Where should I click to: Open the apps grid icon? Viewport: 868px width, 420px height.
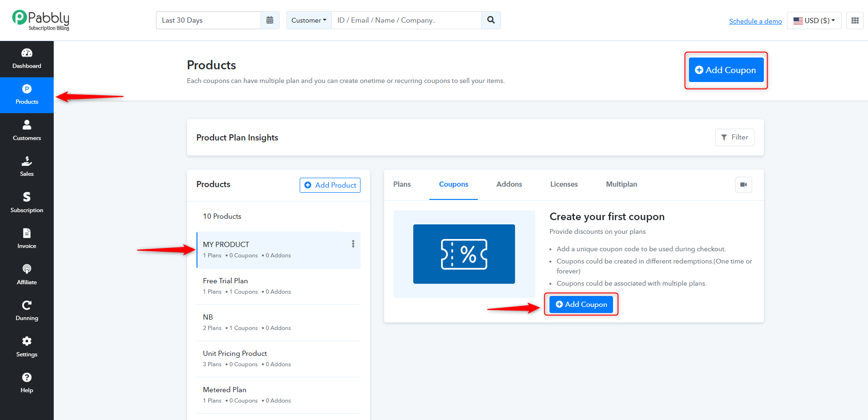click(855, 20)
